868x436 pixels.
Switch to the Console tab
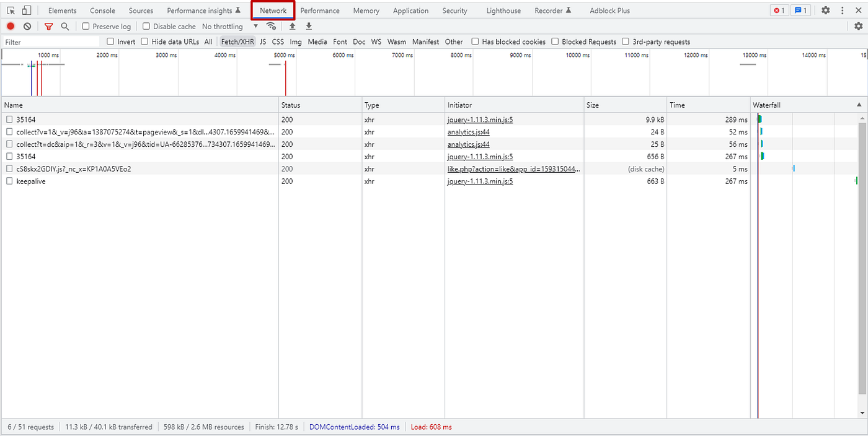click(102, 11)
